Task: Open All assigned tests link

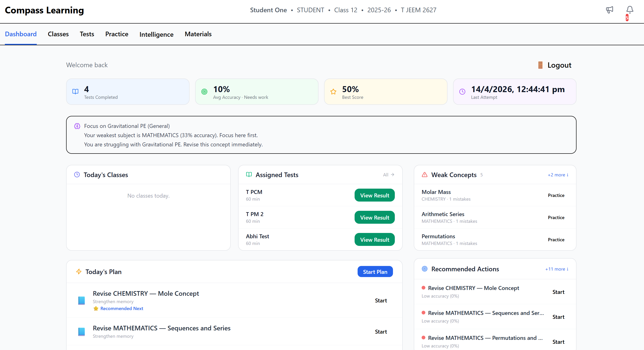Action: pyautogui.click(x=389, y=175)
